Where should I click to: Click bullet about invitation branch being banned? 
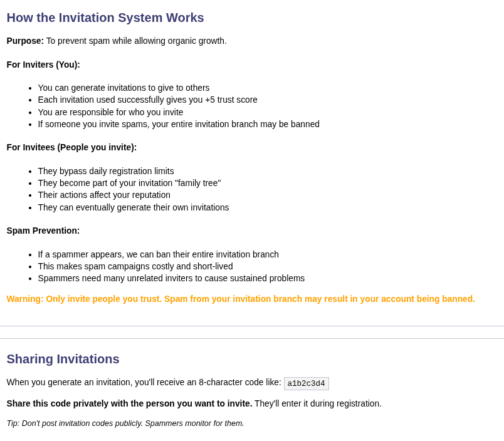[179, 124]
